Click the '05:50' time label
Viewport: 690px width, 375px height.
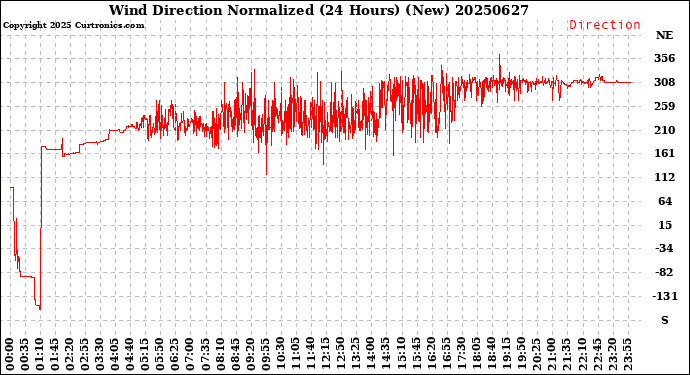tap(160, 354)
